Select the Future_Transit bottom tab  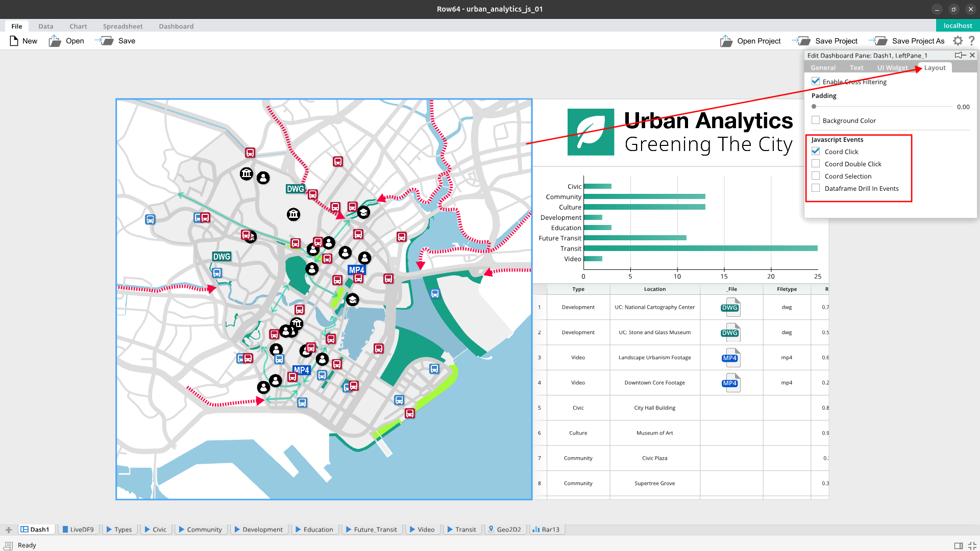[x=371, y=530]
